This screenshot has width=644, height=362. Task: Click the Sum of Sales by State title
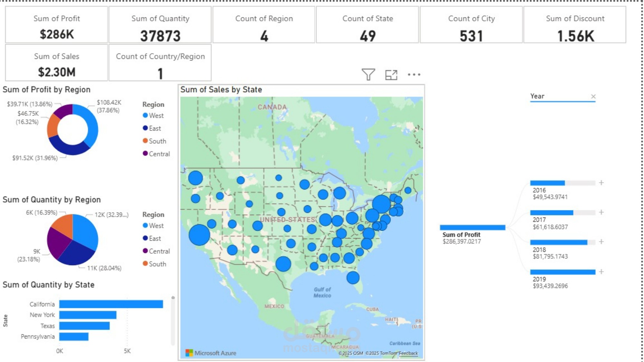tap(221, 89)
